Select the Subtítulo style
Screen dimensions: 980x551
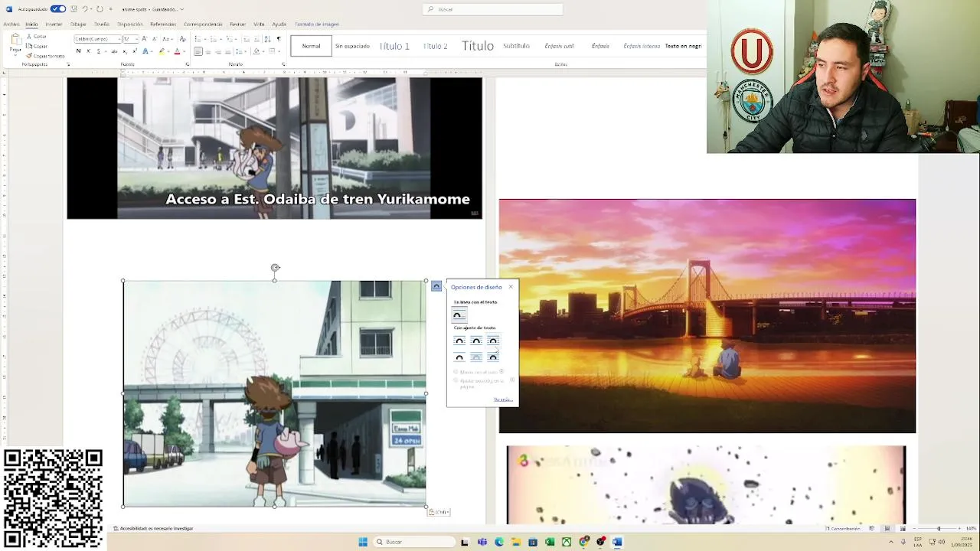click(x=516, y=46)
